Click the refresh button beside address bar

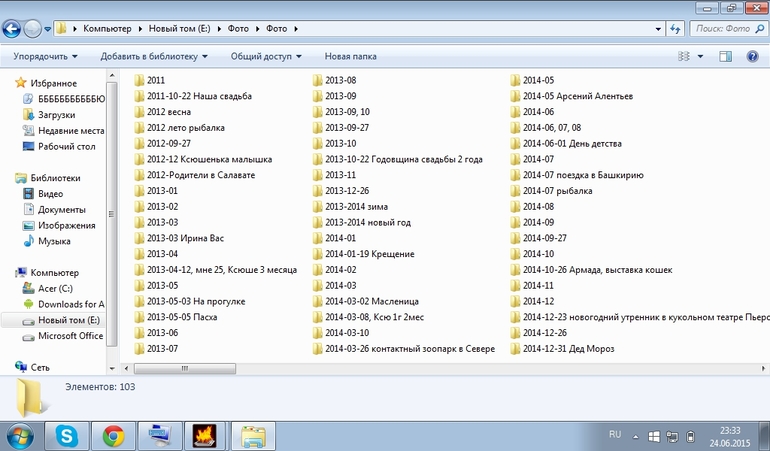point(675,29)
